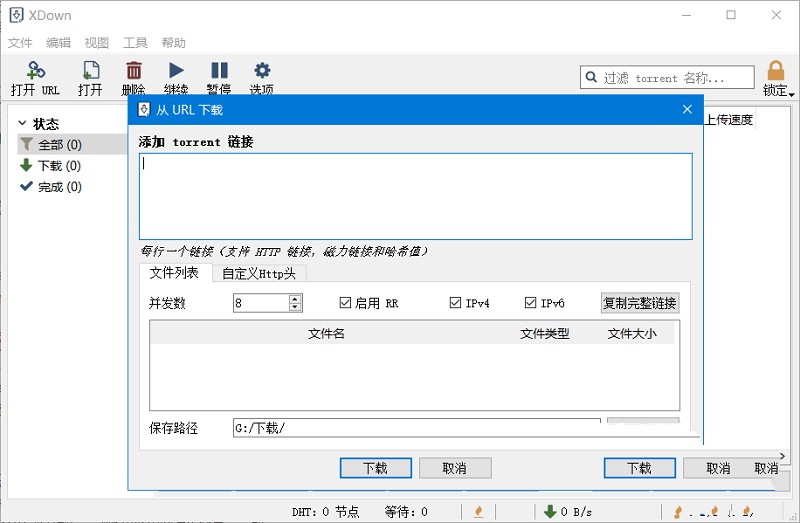
Task: Click the 添加 torrent 链接 label
Action: tap(196, 141)
